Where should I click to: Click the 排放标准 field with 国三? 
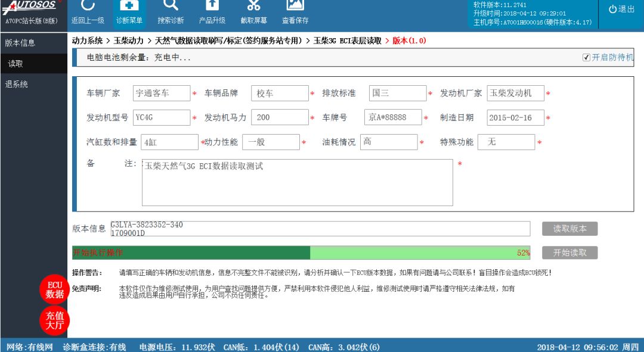(398, 93)
